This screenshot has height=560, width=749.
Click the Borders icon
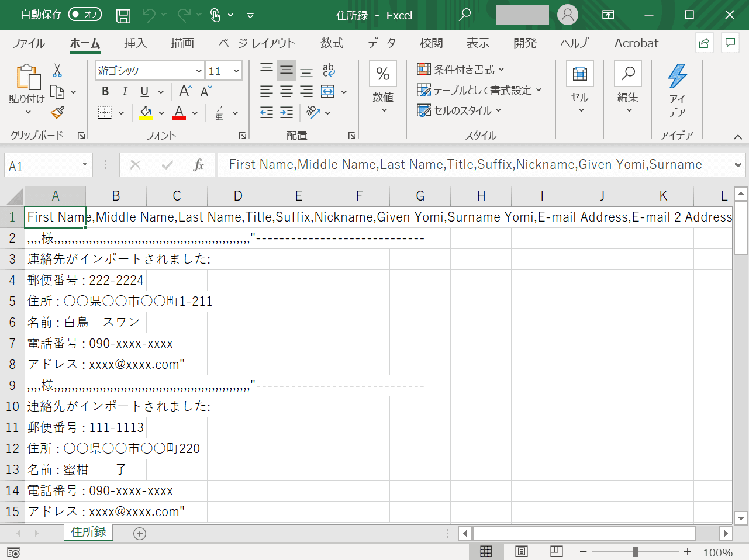(x=105, y=112)
